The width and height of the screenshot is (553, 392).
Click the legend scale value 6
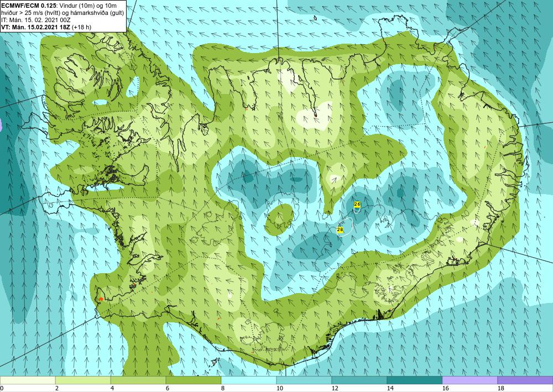(x=168, y=388)
